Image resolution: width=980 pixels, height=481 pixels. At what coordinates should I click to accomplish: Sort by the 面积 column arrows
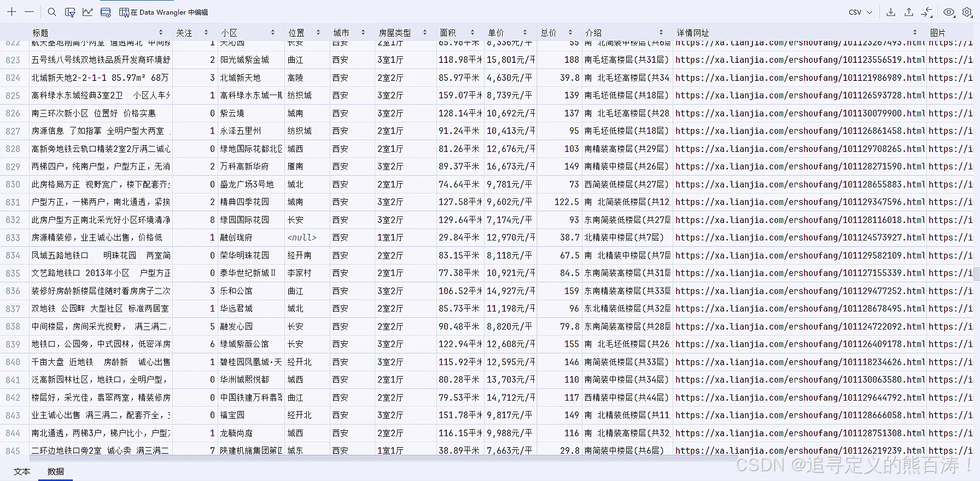(472, 33)
